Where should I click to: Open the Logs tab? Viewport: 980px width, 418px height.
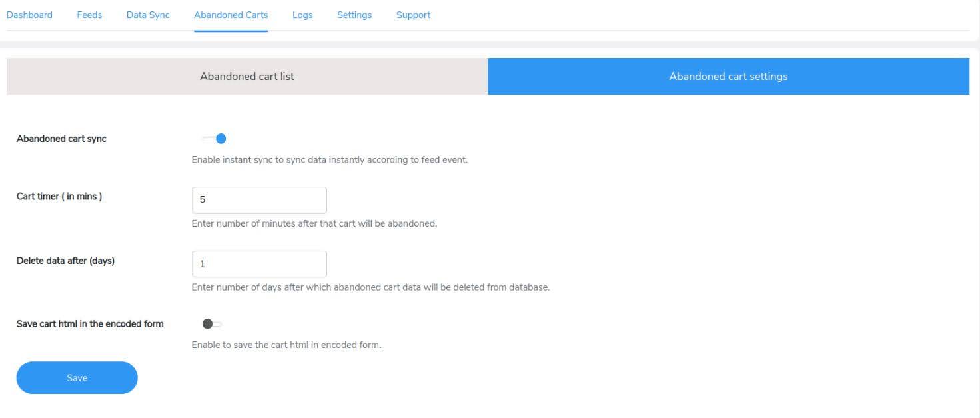click(x=302, y=15)
